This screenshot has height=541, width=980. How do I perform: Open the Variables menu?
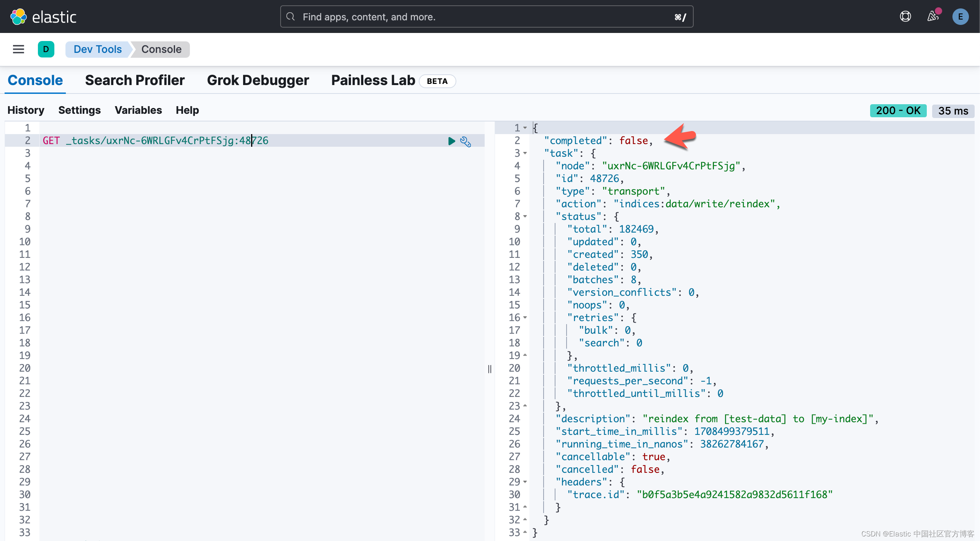(138, 110)
